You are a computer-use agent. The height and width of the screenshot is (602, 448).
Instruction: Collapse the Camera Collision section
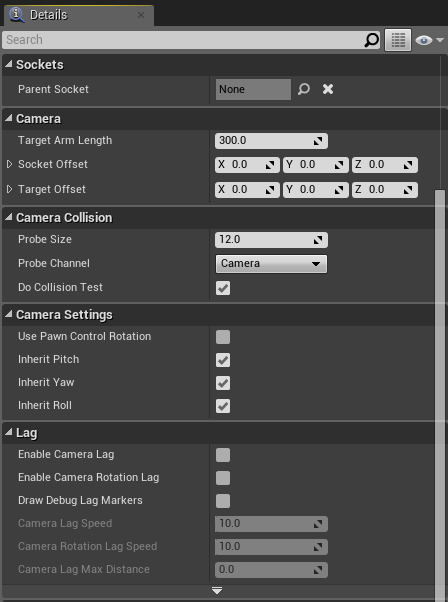tap(8, 217)
